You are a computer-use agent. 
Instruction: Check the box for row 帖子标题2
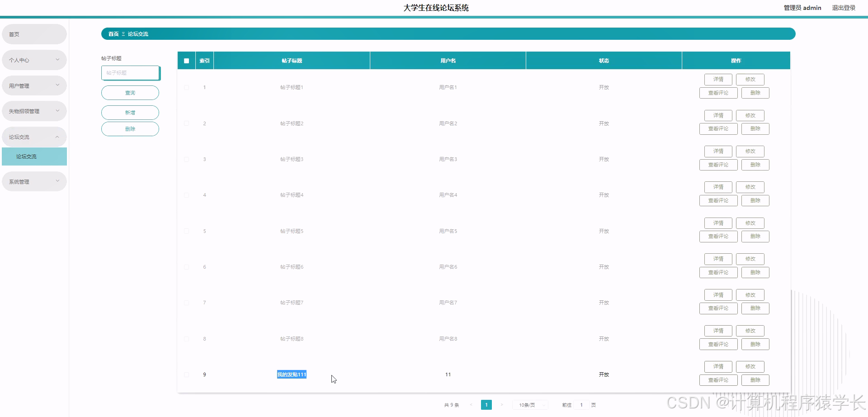point(186,123)
